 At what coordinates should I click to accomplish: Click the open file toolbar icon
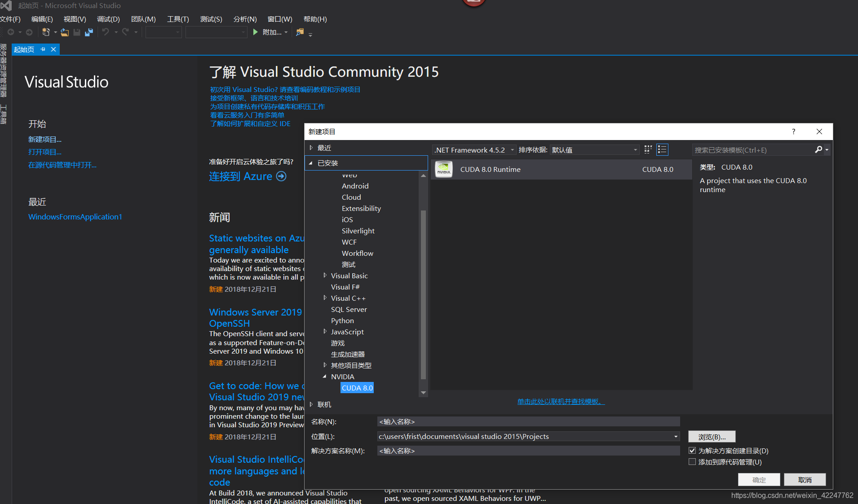(65, 32)
